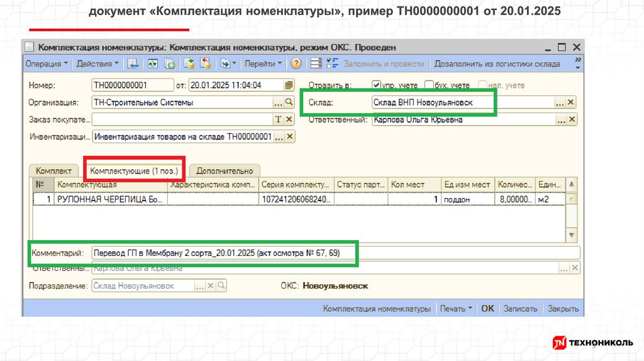Image resolution: width=644 pixels, height=361 pixels.
Task: Click the Записать button
Action: [520, 308]
